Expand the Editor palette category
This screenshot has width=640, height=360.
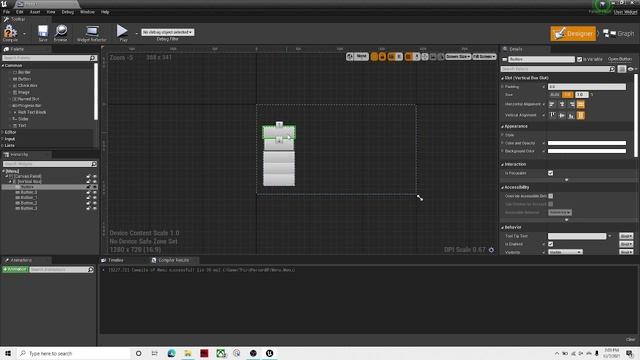(3, 132)
